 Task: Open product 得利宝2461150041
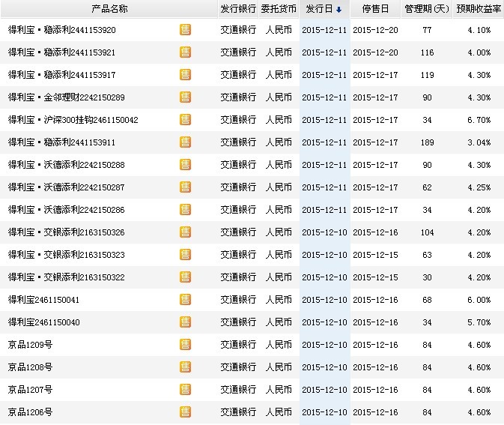click(43, 300)
